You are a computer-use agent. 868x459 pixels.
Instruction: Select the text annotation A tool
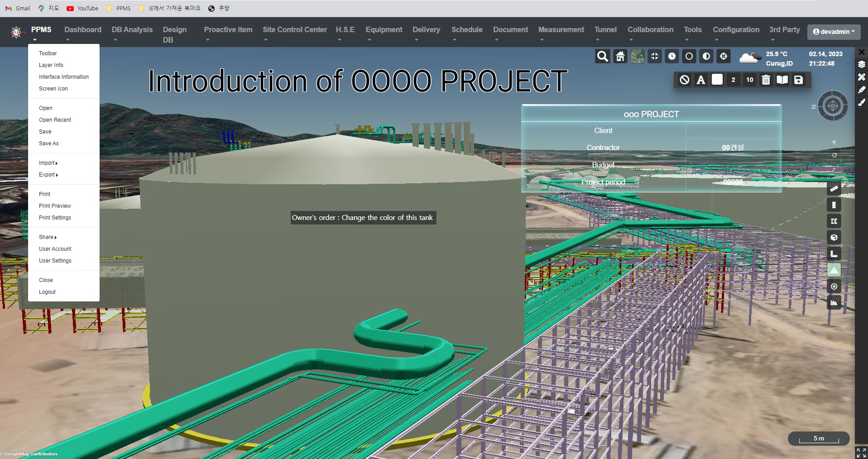tap(701, 80)
